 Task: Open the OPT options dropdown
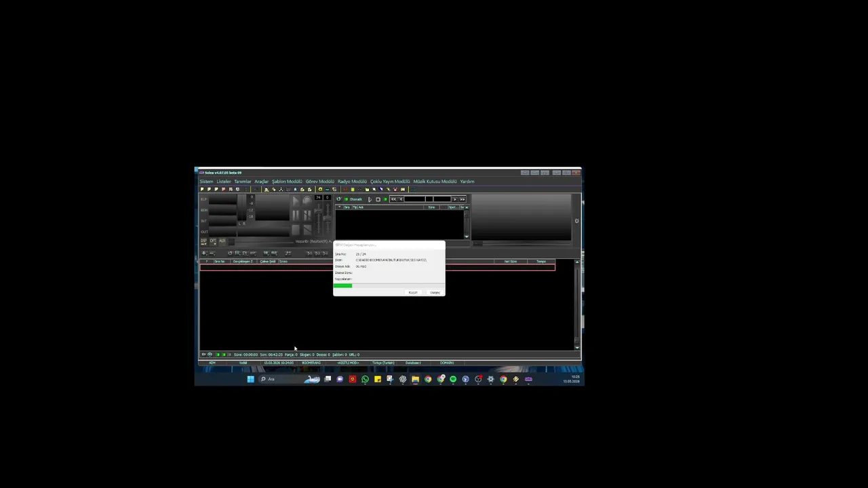point(213,241)
